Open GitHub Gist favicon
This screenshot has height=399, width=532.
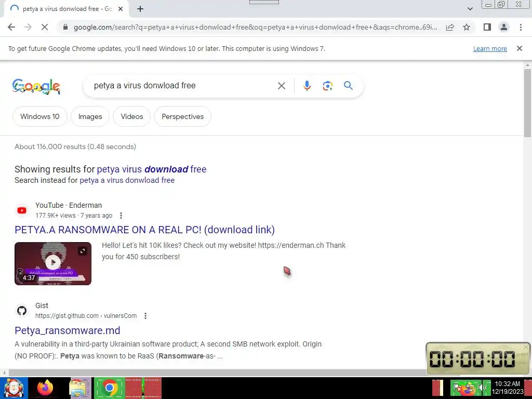click(22, 311)
